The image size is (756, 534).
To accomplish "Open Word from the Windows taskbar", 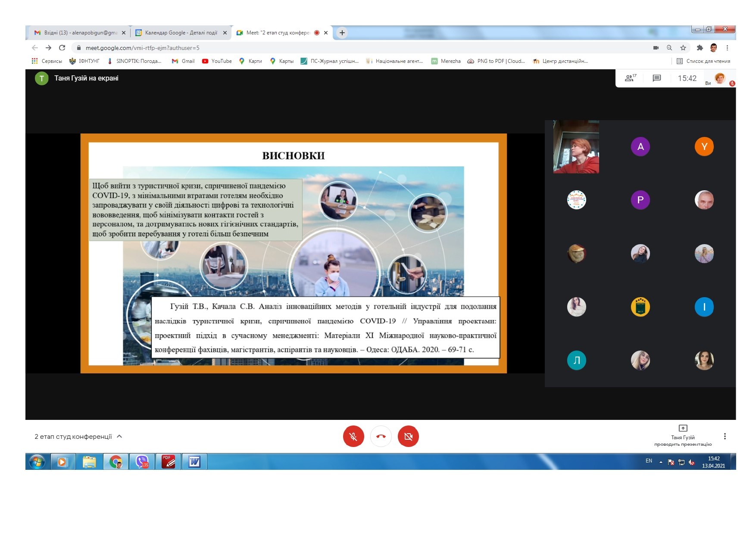I will pyautogui.click(x=194, y=462).
